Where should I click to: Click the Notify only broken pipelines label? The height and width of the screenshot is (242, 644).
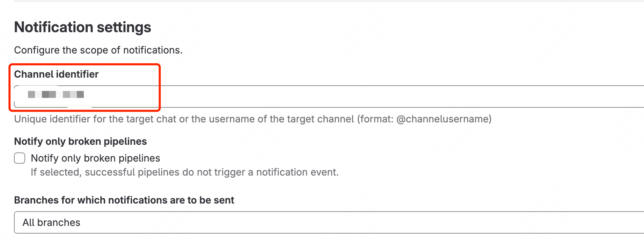(95, 158)
